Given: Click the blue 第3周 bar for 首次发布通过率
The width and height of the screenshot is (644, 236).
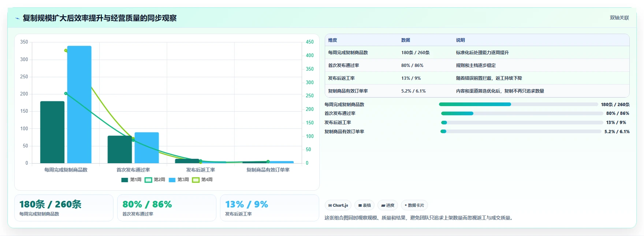Looking at the screenshot, I should [x=147, y=148].
